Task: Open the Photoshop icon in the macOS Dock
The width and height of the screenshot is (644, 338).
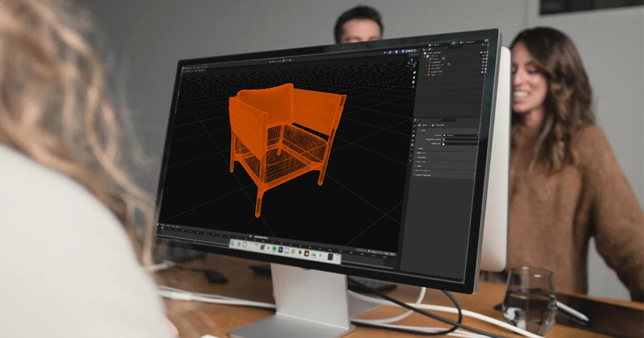Action: (x=281, y=249)
